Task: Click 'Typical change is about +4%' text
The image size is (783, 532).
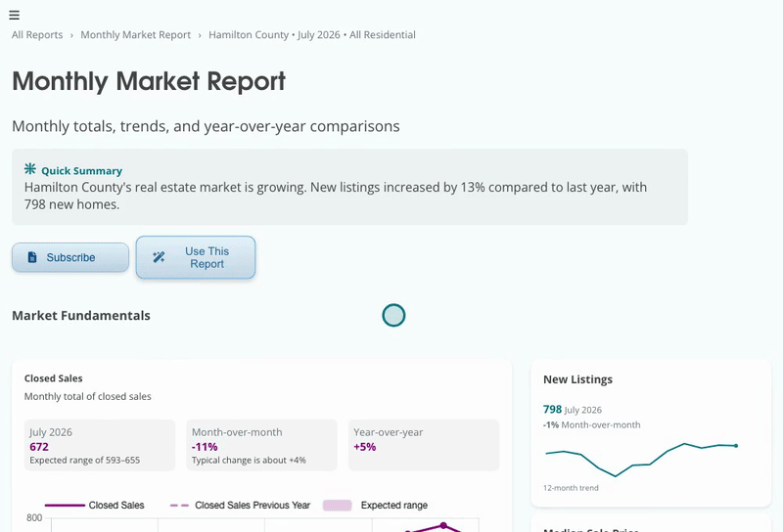Action: (x=249, y=461)
